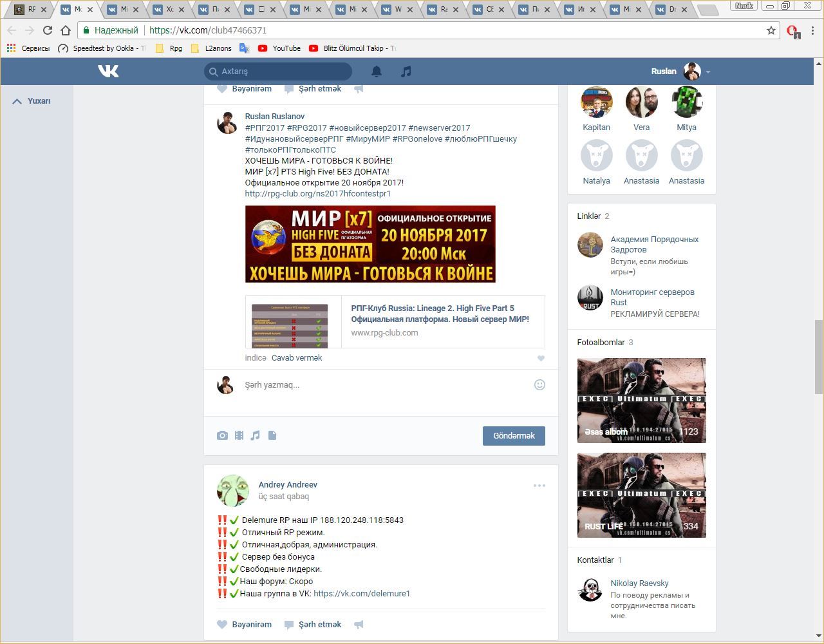The height and width of the screenshot is (644, 824).
Task: Open the МИР x7 High Five banner image
Action: pos(370,244)
